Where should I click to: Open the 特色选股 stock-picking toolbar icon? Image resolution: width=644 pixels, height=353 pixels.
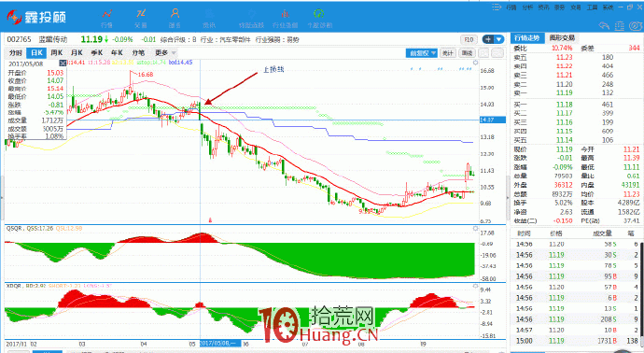click(x=251, y=18)
